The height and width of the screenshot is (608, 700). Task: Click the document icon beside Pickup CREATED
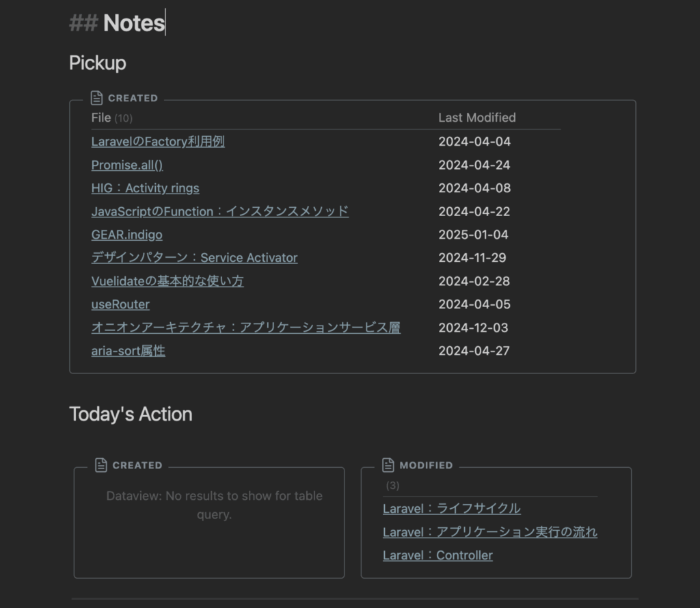tap(97, 98)
